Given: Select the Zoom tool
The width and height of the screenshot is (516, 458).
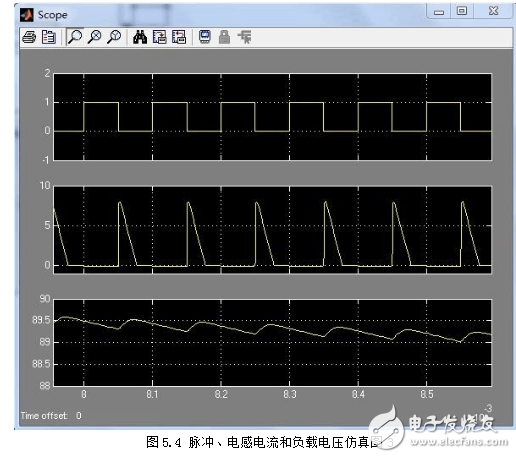Looking at the screenshot, I should tap(75, 37).
